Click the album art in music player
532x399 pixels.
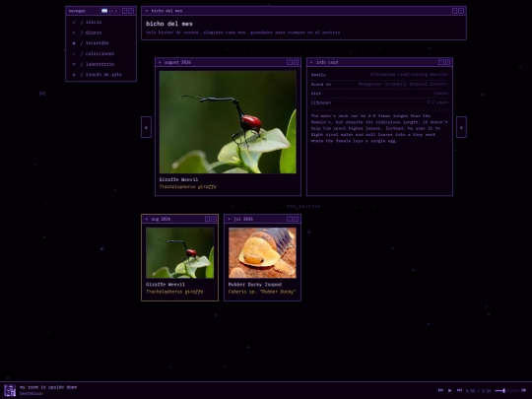click(x=10, y=390)
